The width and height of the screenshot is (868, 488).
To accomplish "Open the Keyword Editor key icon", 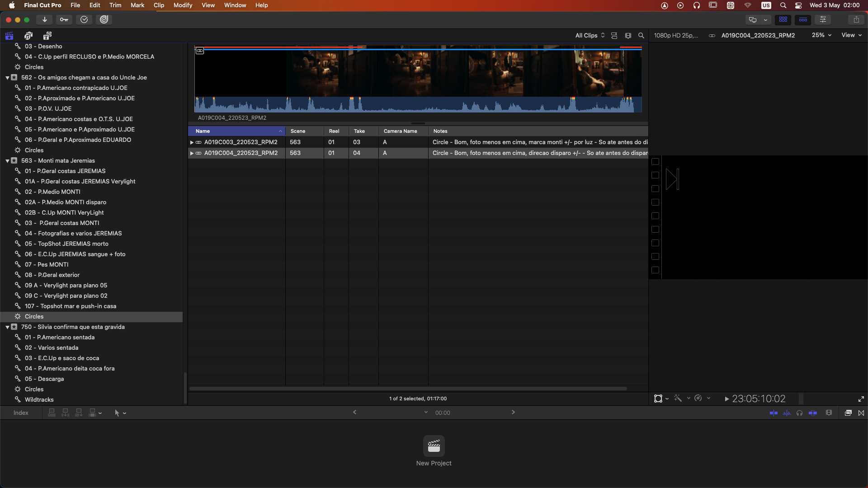I will (x=64, y=19).
